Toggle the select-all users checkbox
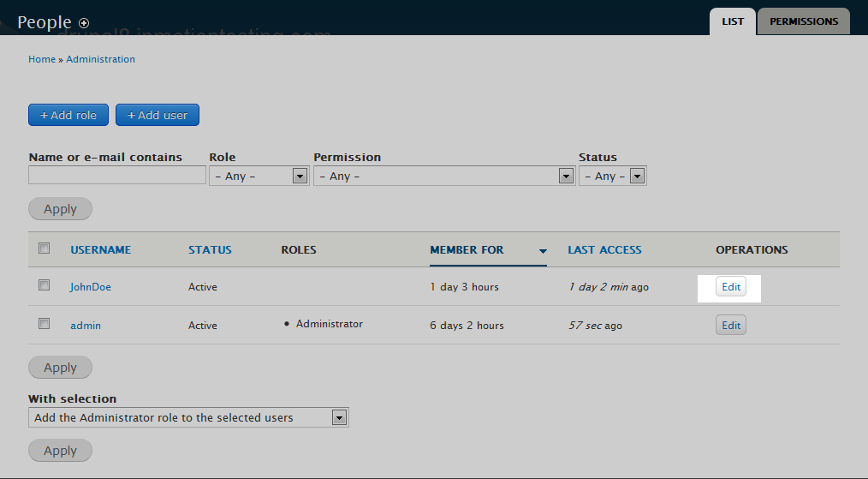Screen dimensions: 868x479 tap(45, 248)
